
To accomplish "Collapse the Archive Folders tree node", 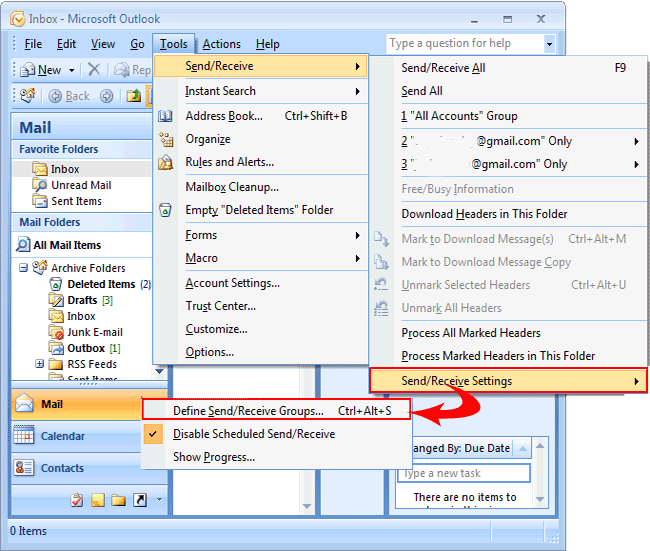I will click(x=24, y=268).
